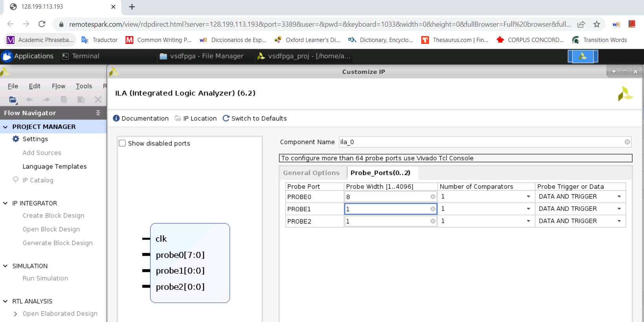
Task: Open Language Templates in Project Manager
Action: (55, 166)
